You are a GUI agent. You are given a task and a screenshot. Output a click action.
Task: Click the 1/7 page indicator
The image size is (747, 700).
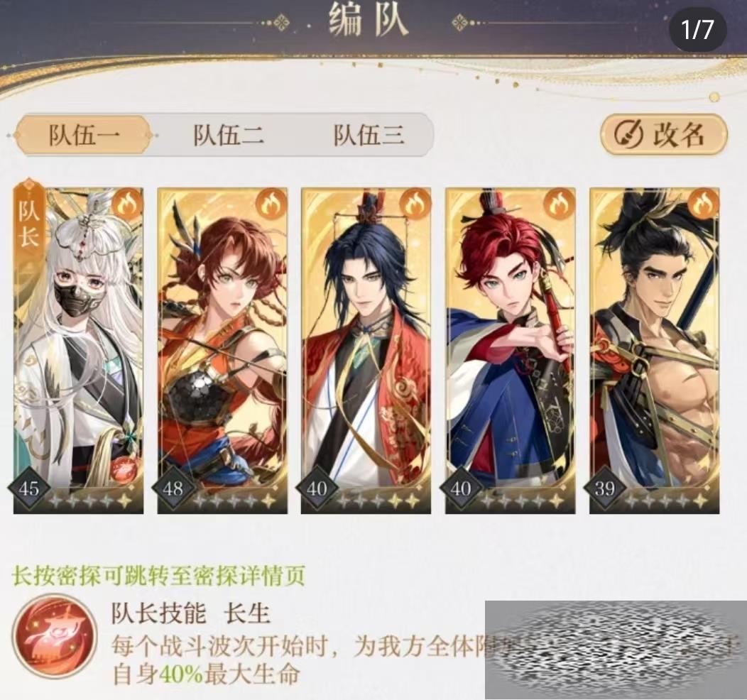[697, 29]
